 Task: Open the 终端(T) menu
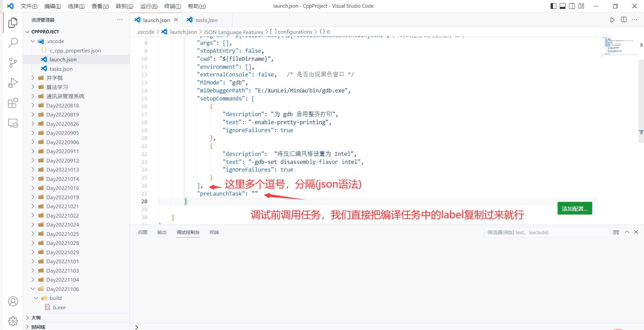click(x=173, y=6)
